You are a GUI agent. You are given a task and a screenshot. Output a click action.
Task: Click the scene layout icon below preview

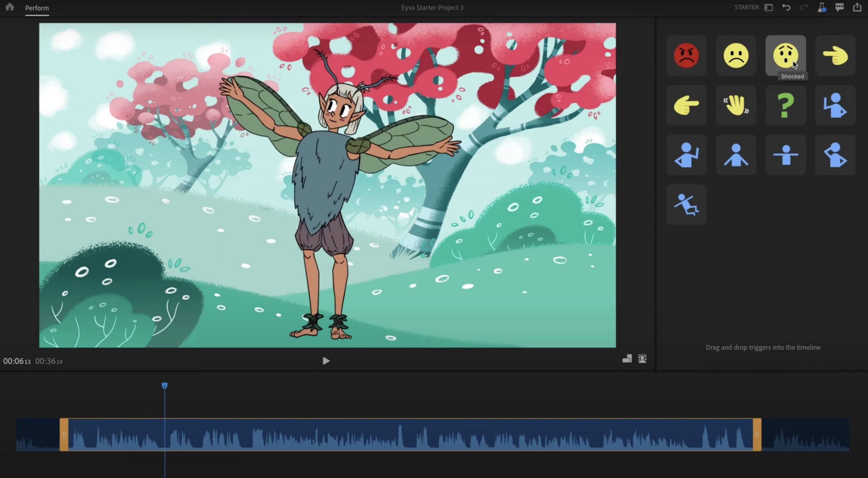(x=627, y=359)
